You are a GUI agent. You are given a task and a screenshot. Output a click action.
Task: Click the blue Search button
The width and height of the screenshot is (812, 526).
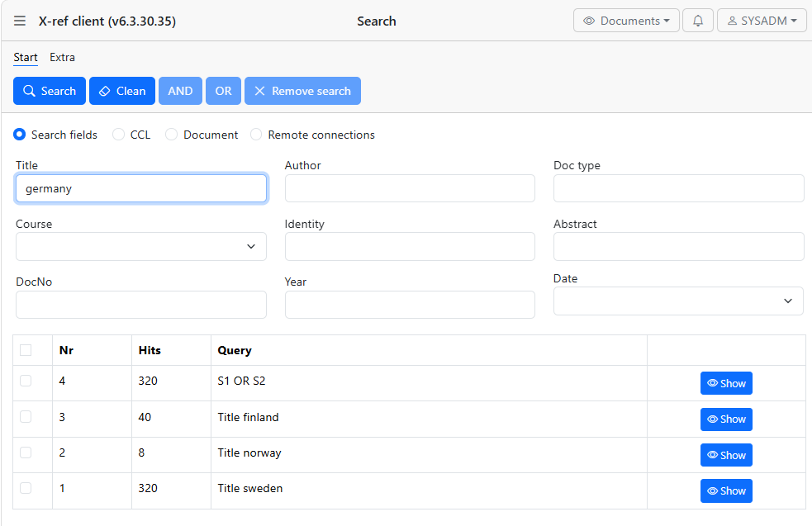(50, 91)
